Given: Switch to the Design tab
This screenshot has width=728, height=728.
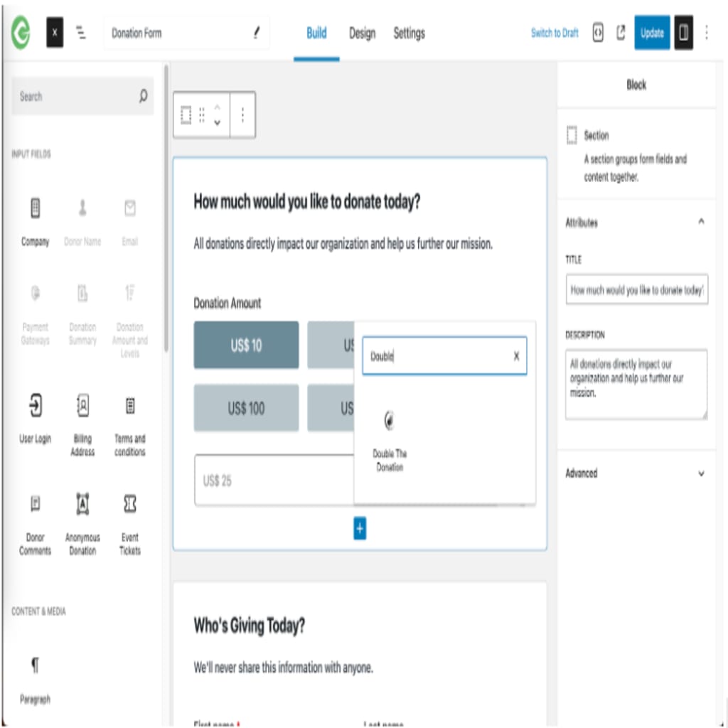Looking at the screenshot, I should [x=362, y=33].
